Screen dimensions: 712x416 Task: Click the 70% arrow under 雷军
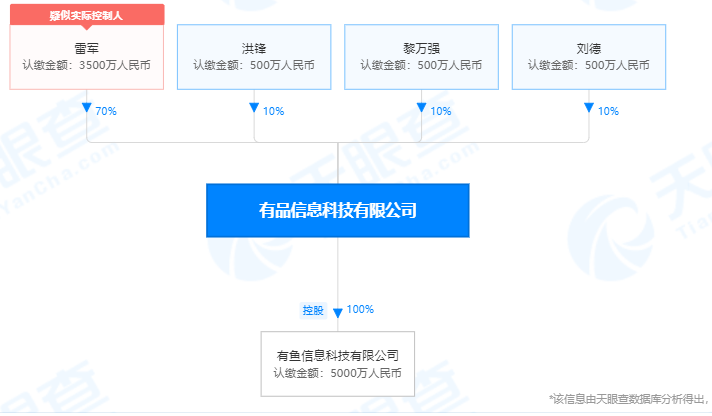pos(87,108)
